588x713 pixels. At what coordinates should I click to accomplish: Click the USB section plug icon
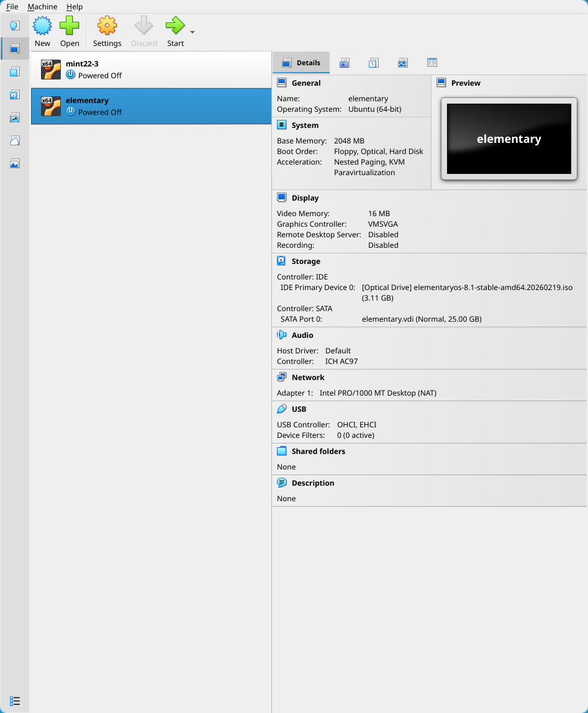point(281,409)
